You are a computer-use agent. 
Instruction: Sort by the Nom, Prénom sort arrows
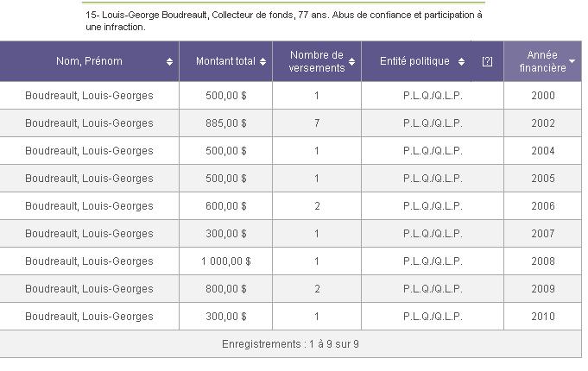tap(169, 62)
